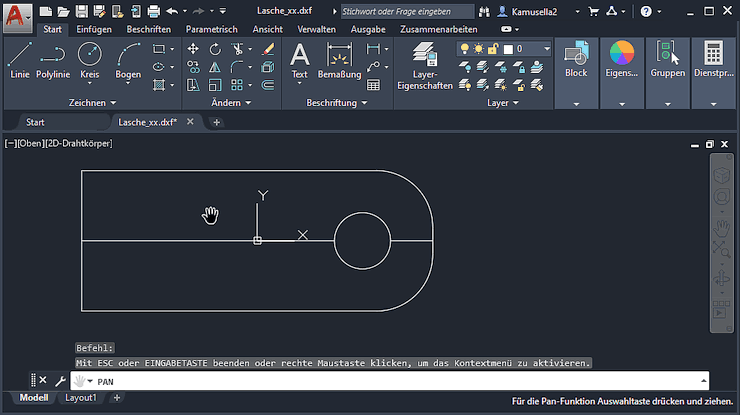Click the make object's layer current icon
Screen dimensions: 740x415
[537, 67]
